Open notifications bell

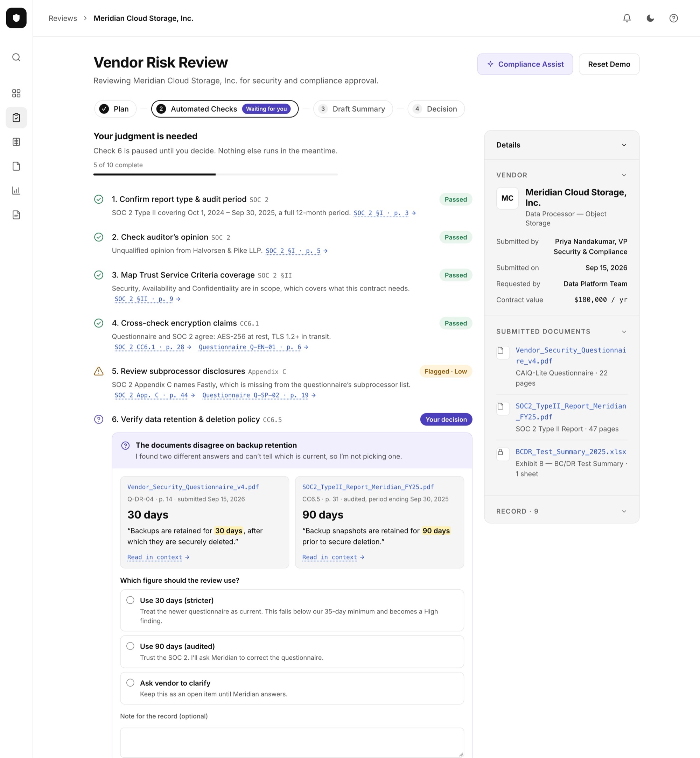[627, 18]
